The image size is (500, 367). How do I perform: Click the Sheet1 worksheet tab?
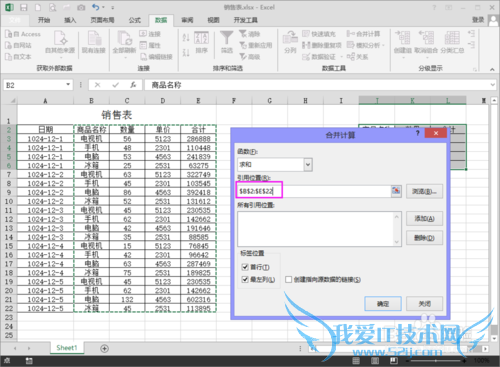click(67, 348)
